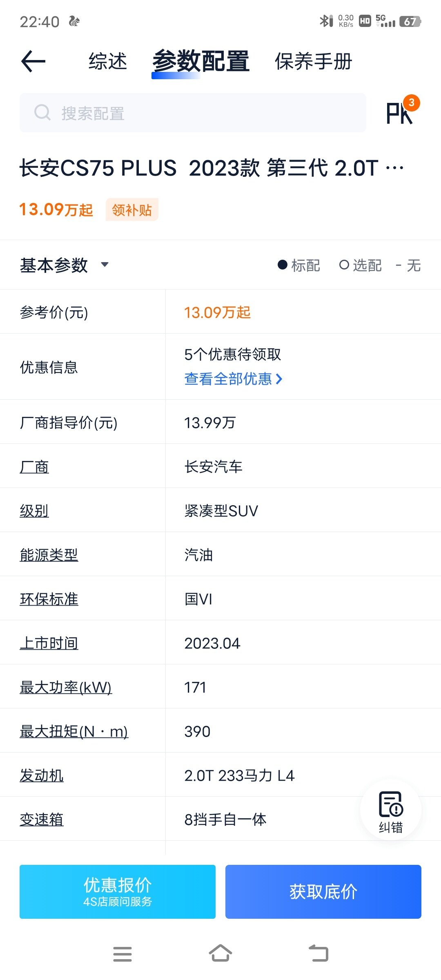
Task: Tap the 获取底价 button
Action: (x=323, y=892)
